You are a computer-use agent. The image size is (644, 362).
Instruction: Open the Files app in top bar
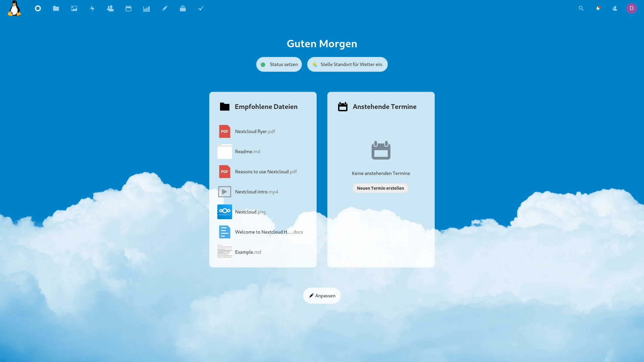pyautogui.click(x=56, y=8)
